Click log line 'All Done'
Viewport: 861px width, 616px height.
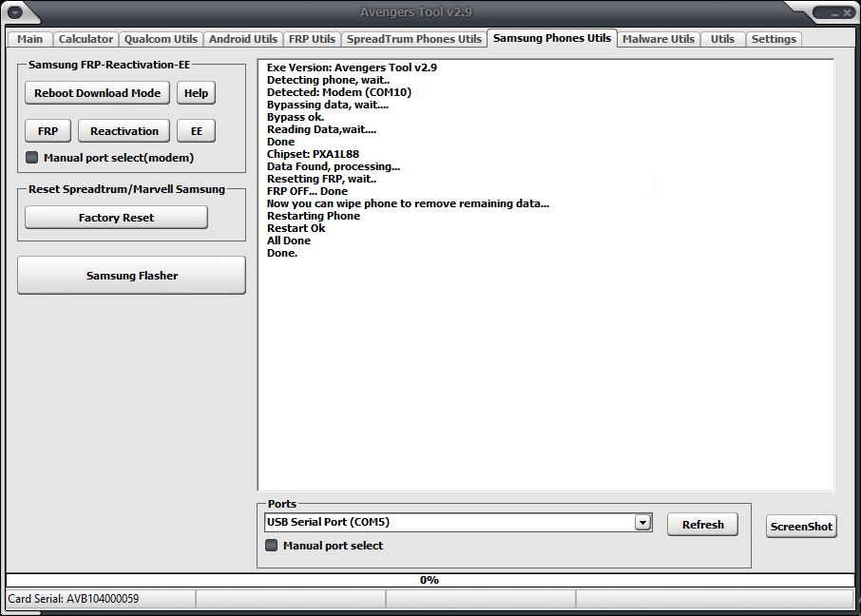[289, 241]
